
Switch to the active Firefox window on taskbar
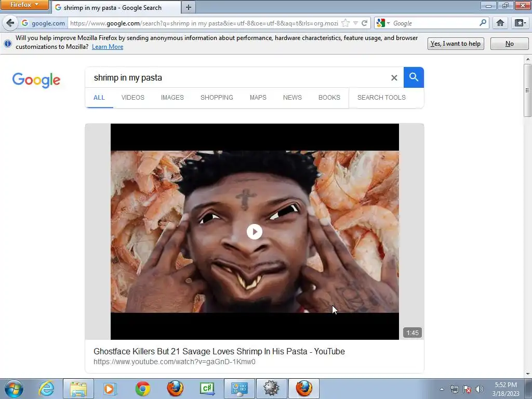(303, 389)
